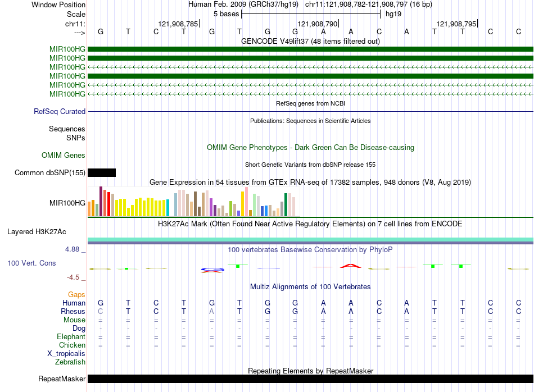The width and height of the screenshot is (534, 392).
Task: Click the ---> strand direction arrow
Action: pos(80,33)
